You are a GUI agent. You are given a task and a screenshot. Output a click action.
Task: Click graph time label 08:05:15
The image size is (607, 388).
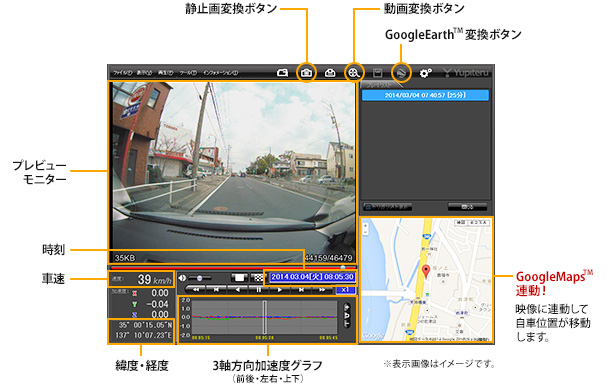[201, 338]
